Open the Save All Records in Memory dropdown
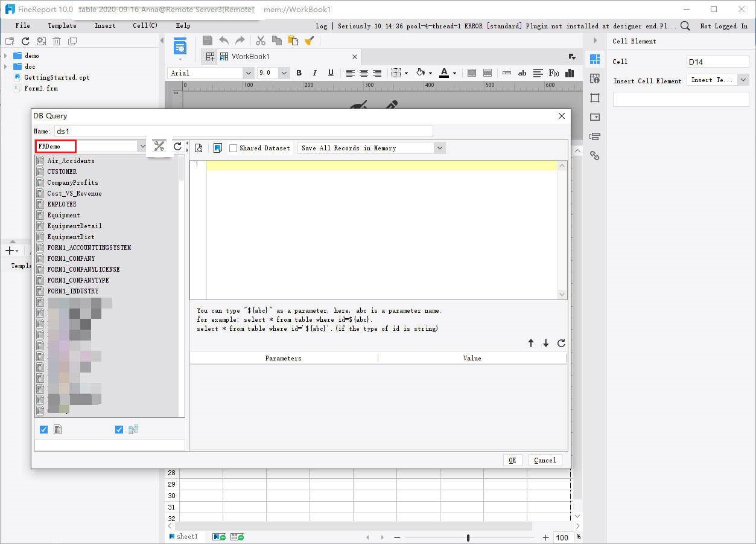The width and height of the screenshot is (756, 544). point(440,148)
